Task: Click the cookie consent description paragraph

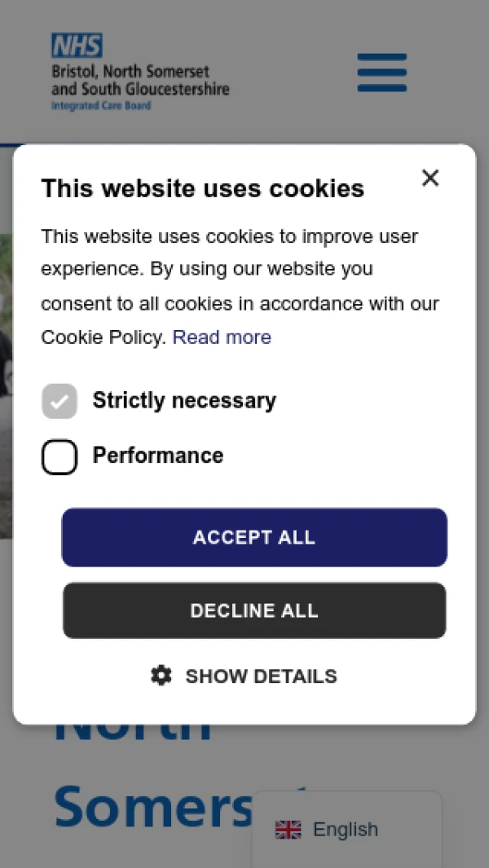Action: pyautogui.click(x=240, y=285)
